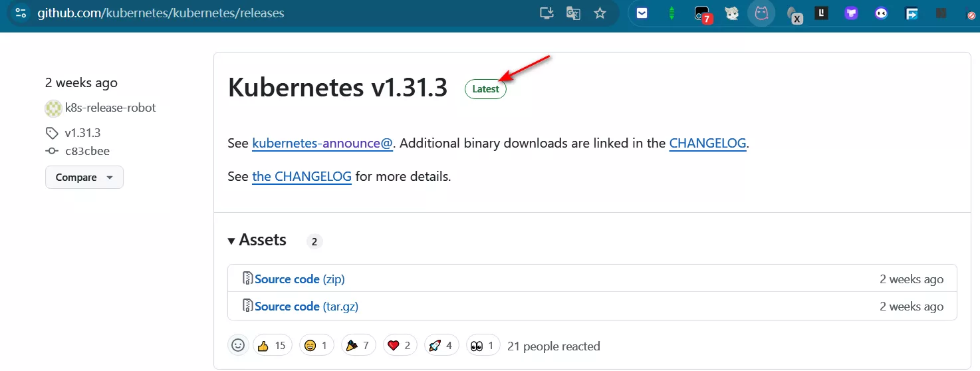This screenshot has width=980, height=371.
Task: Open the add-reaction smiley picker
Action: (238, 345)
